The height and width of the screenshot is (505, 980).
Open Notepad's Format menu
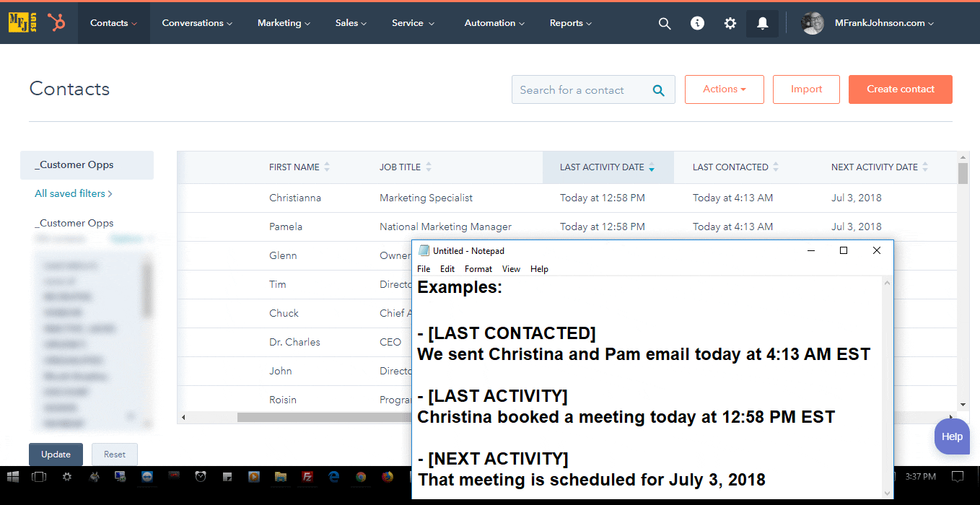tap(478, 268)
